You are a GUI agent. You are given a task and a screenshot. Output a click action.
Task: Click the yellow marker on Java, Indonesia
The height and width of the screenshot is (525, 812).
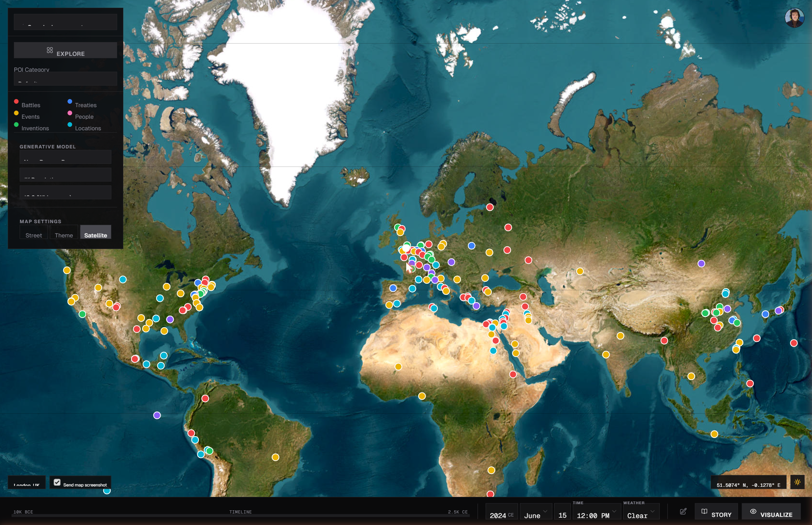click(x=714, y=434)
